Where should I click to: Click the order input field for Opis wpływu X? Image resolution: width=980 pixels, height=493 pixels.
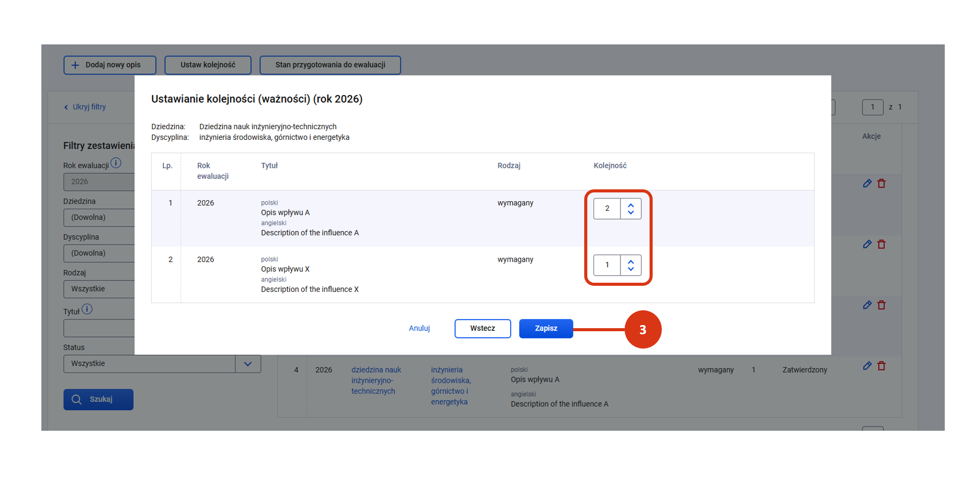[x=607, y=265]
